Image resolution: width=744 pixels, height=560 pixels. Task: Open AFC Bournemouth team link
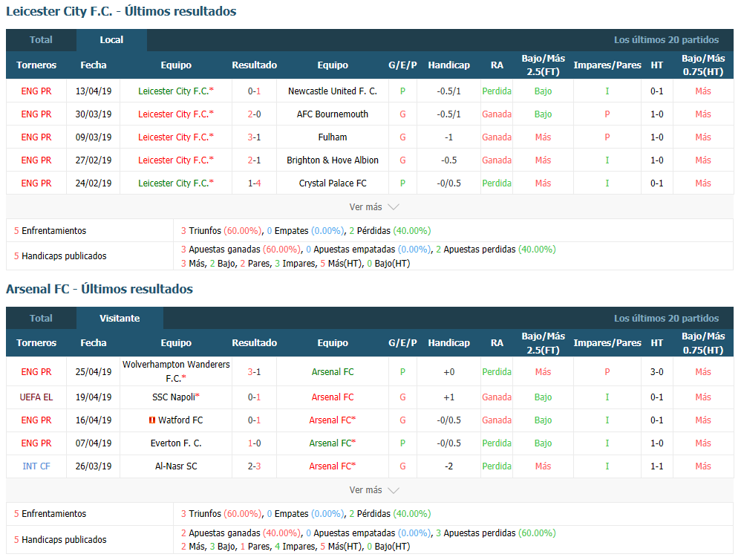coord(333,114)
